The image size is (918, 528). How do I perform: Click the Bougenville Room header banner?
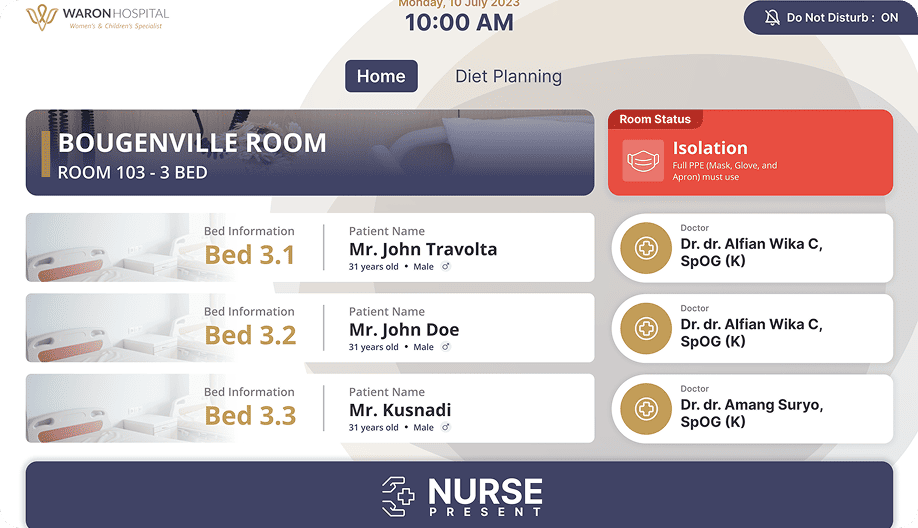click(310, 152)
